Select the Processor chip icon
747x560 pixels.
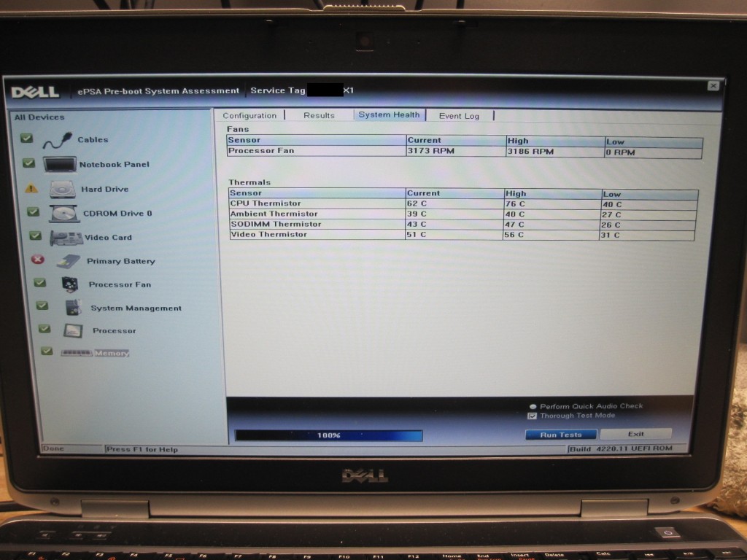(x=74, y=330)
